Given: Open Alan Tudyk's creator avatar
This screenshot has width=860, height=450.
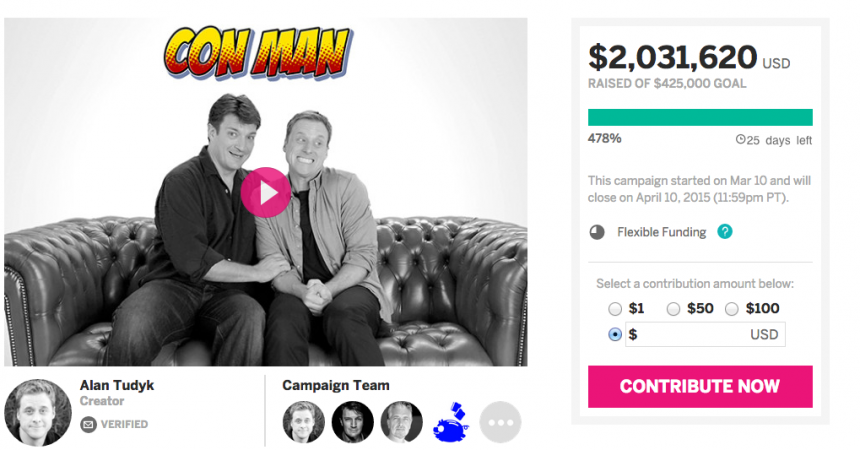Looking at the screenshot, I should click(x=38, y=412).
